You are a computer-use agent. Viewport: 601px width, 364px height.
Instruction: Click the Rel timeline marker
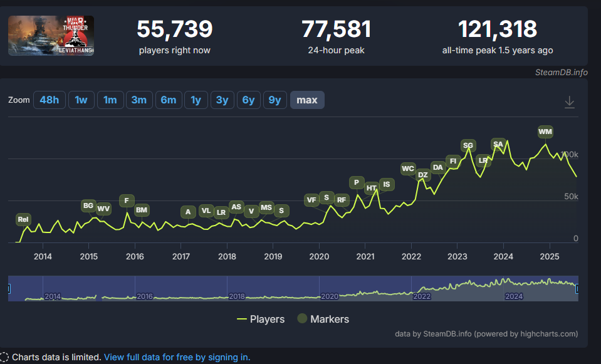coord(23,219)
